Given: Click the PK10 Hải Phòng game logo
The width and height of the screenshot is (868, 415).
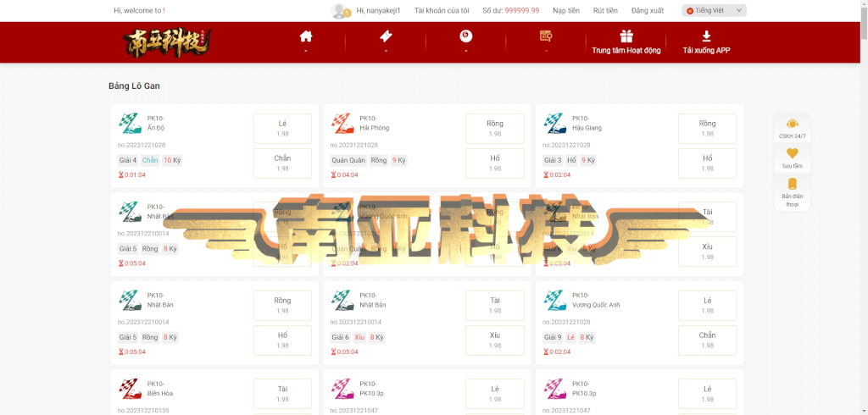Looking at the screenshot, I should coord(342,124).
